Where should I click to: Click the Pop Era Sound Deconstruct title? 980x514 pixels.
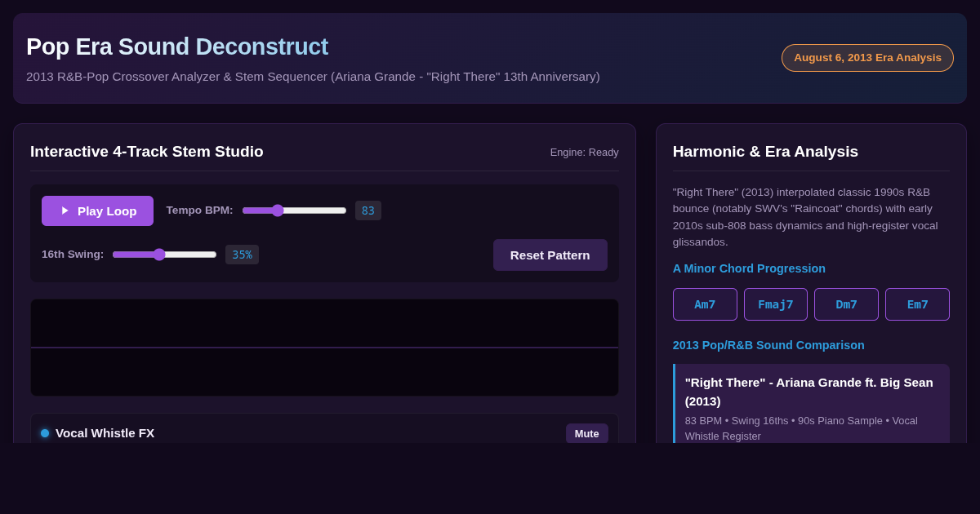pos(177,47)
